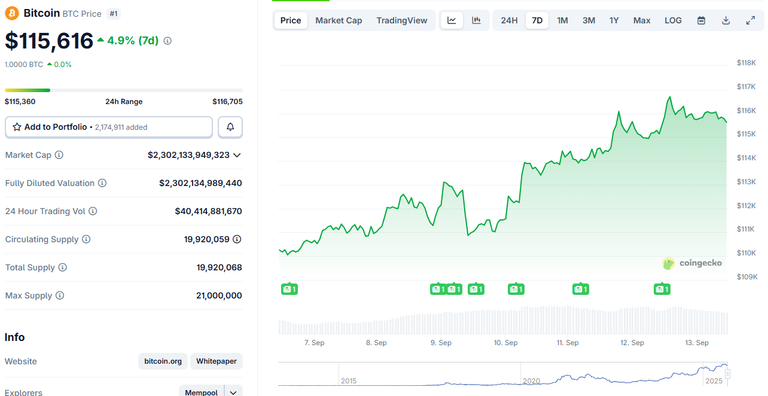Screen dimensions: 768x396
Task: Open the calendar date range picker
Action: click(701, 20)
